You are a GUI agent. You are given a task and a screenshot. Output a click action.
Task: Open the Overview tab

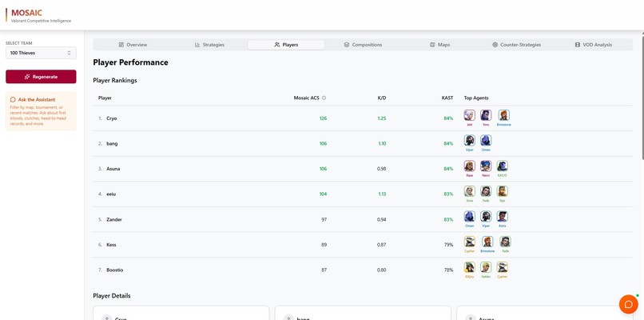133,45
